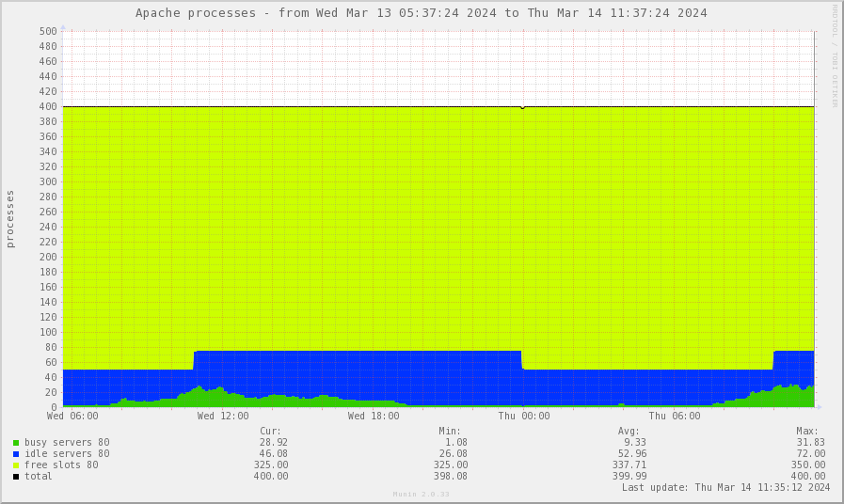Select the 'busy servers 80' legend label
844x504 pixels.
(67, 442)
